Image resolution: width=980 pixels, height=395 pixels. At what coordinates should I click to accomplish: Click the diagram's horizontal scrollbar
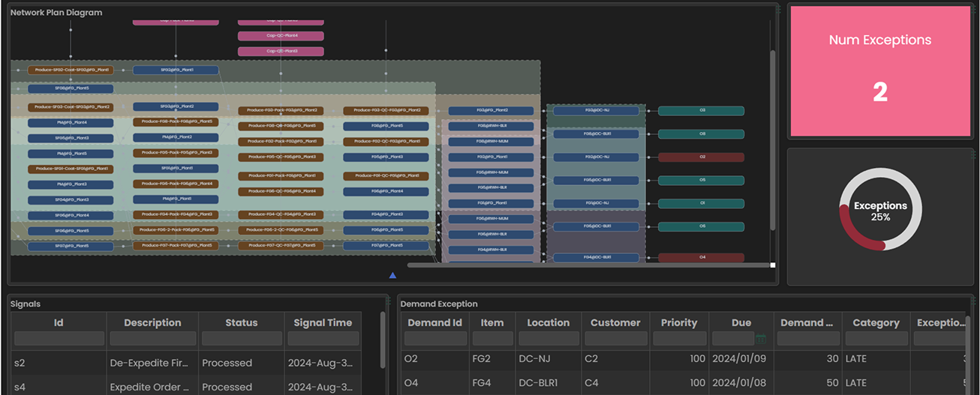click(588, 265)
